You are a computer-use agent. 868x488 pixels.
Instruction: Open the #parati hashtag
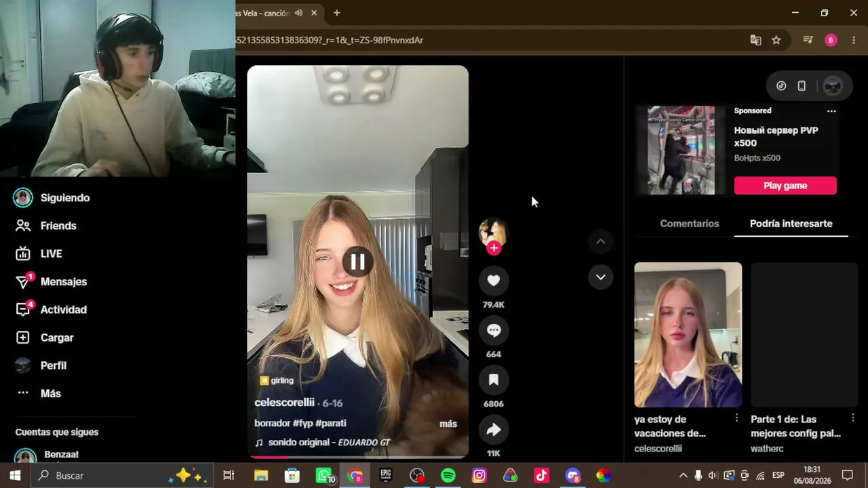point(332,423)
